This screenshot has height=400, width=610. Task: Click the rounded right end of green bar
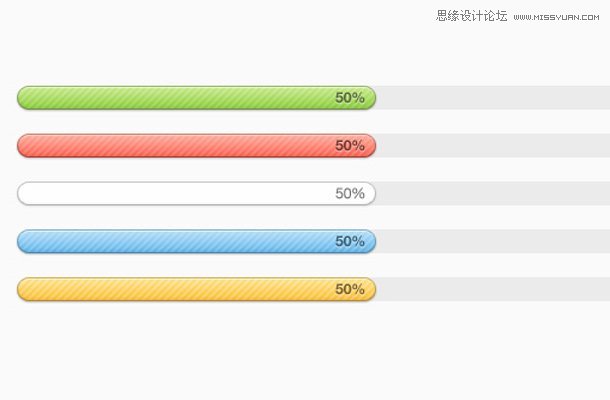[370, 98]
